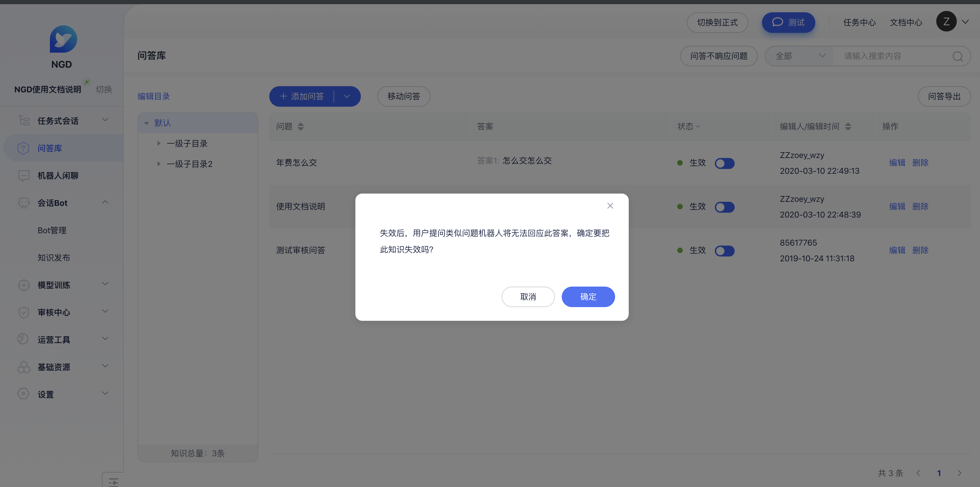Focus the search content input field
The image size is (980, 487).
click(892, 56)
